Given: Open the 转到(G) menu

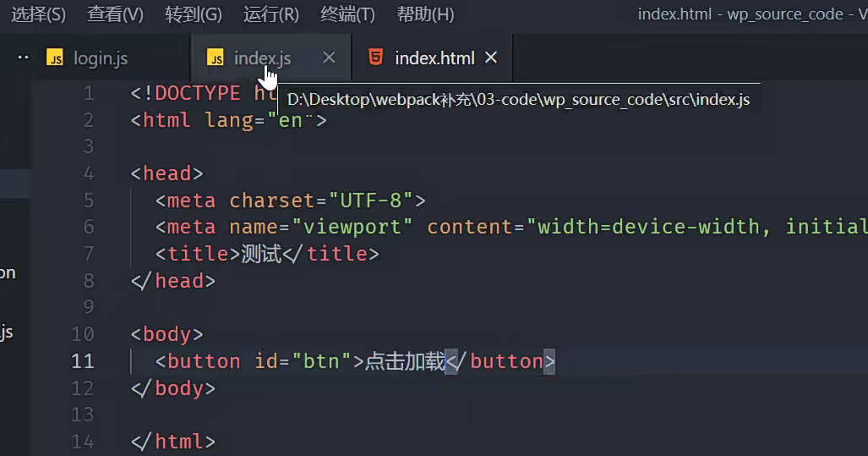Looking at the screenshot, I should pyautogui.click(x=194, y=14).
